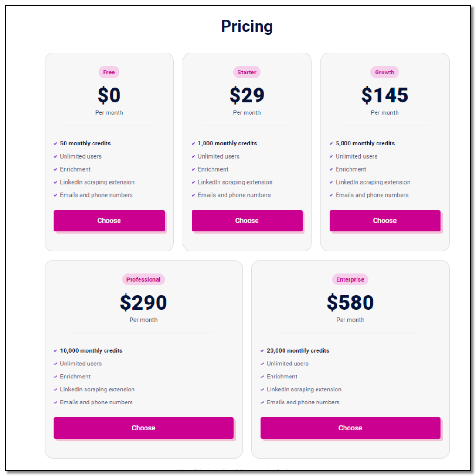
Task: Click LinkedIn scraping extension checkmark in Growth card
Action: (x=331, y=182)
